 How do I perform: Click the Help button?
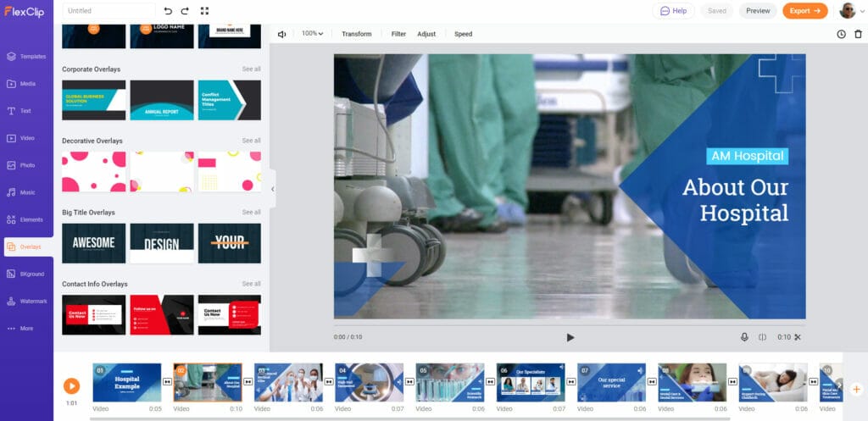tap(673, 11)
